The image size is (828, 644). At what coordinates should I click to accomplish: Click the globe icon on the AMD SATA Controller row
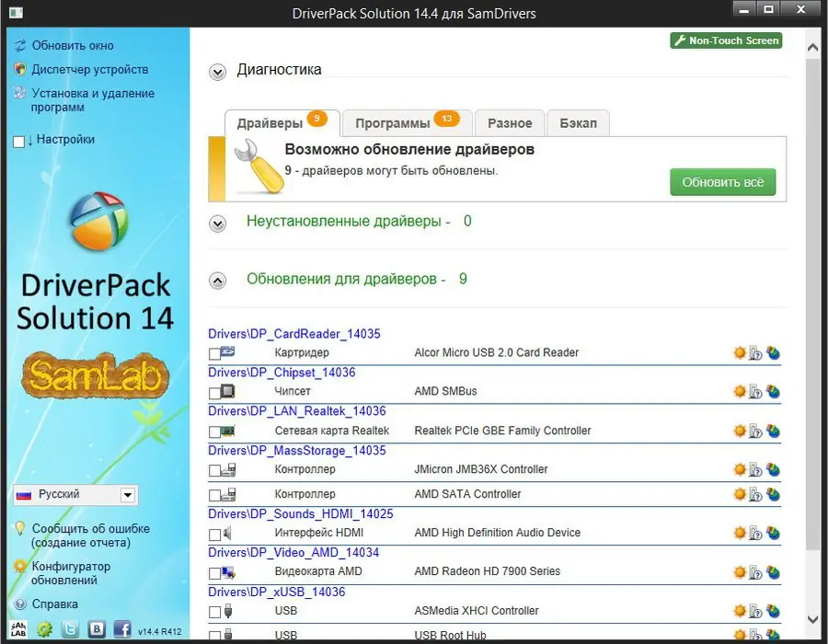[x=773, y=494]
